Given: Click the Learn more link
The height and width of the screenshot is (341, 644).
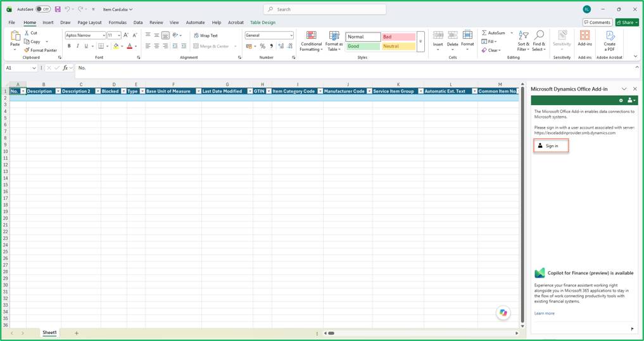Looking at the screenshot, I should (544, 314).
